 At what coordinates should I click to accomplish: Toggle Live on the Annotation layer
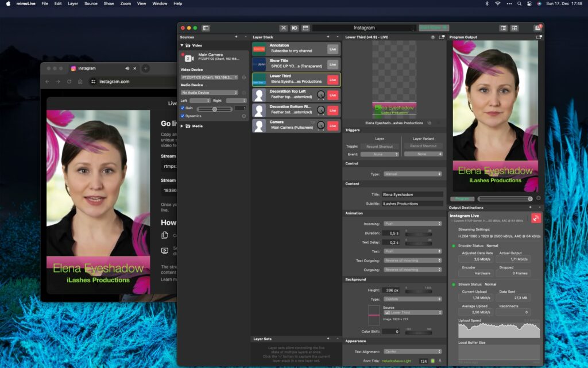tap(333, 49)
